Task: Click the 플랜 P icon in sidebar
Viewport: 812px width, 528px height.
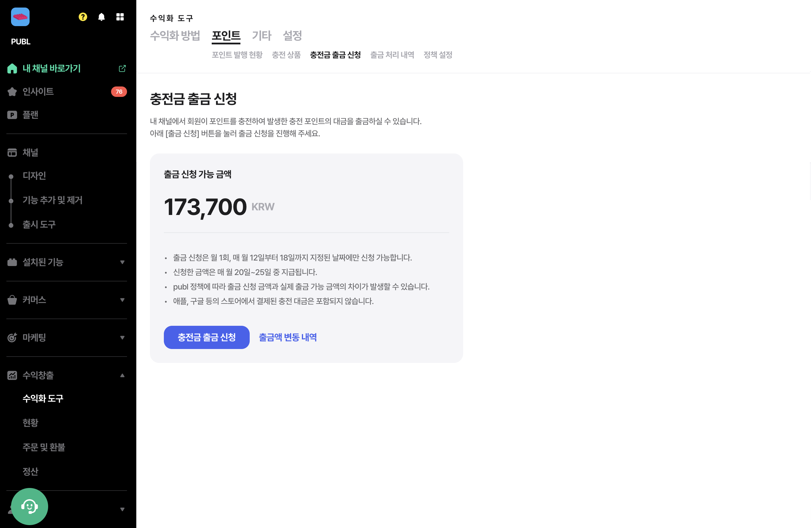Action: point(12,115)
